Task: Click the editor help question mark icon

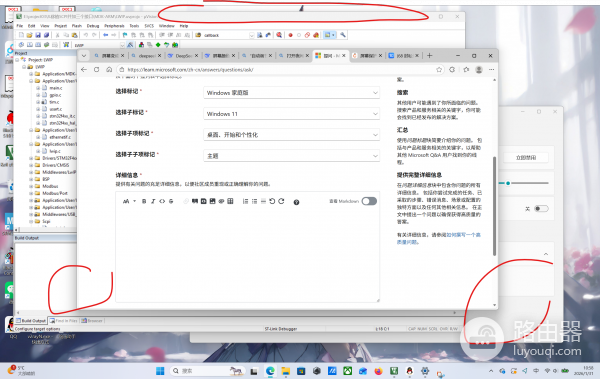Action: pyautogui.click(x=296, y=202)
